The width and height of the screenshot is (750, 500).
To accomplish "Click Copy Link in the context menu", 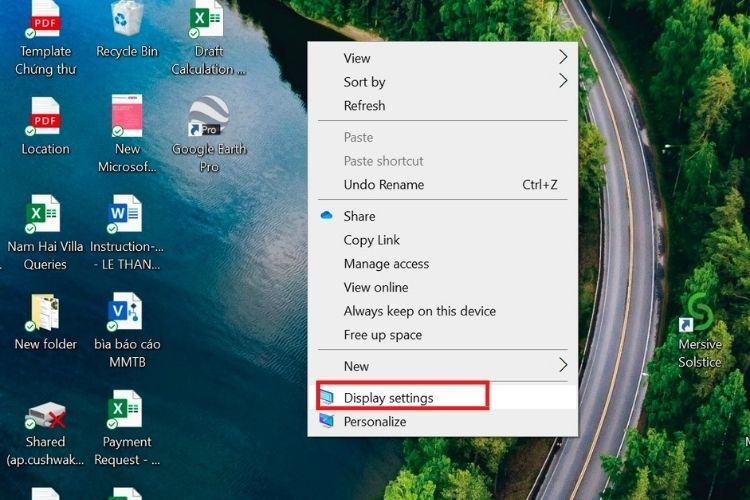I will click(x=442, y=240).
